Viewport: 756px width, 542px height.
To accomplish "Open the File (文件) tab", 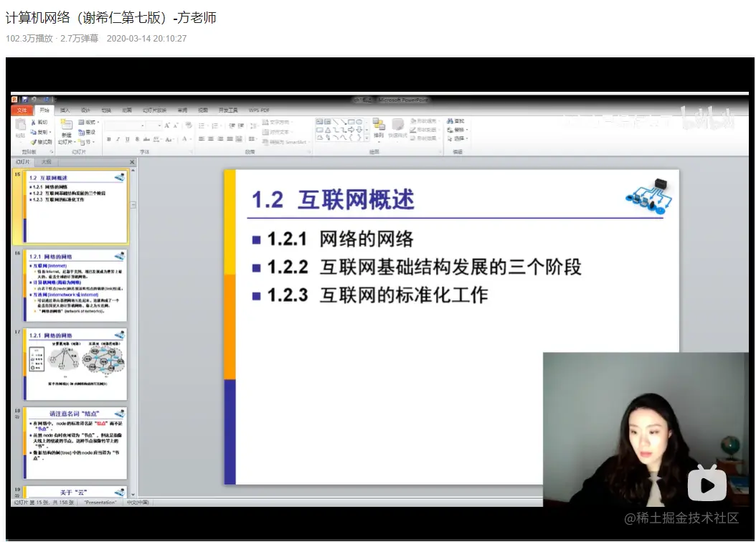I will (22, 110).
